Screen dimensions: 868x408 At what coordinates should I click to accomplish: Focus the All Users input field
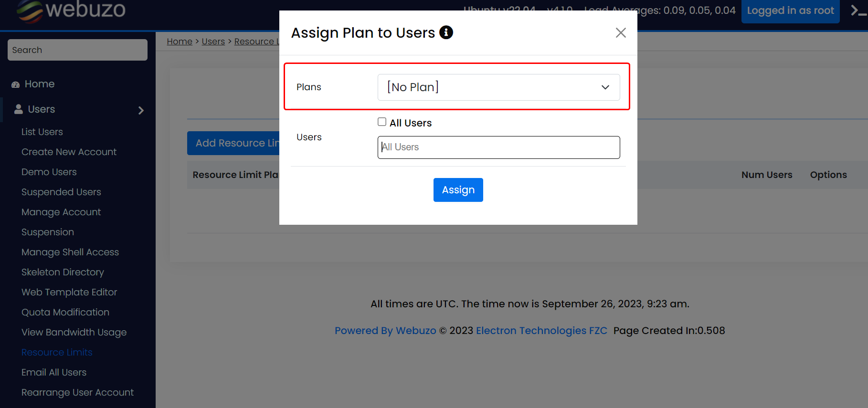pyautogui.click(x=498, y=147)
